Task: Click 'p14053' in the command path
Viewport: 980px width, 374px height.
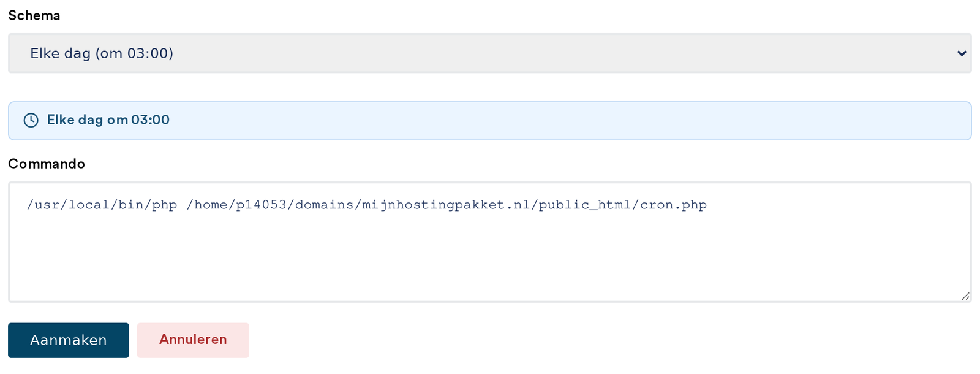Action: pos(262,205)
